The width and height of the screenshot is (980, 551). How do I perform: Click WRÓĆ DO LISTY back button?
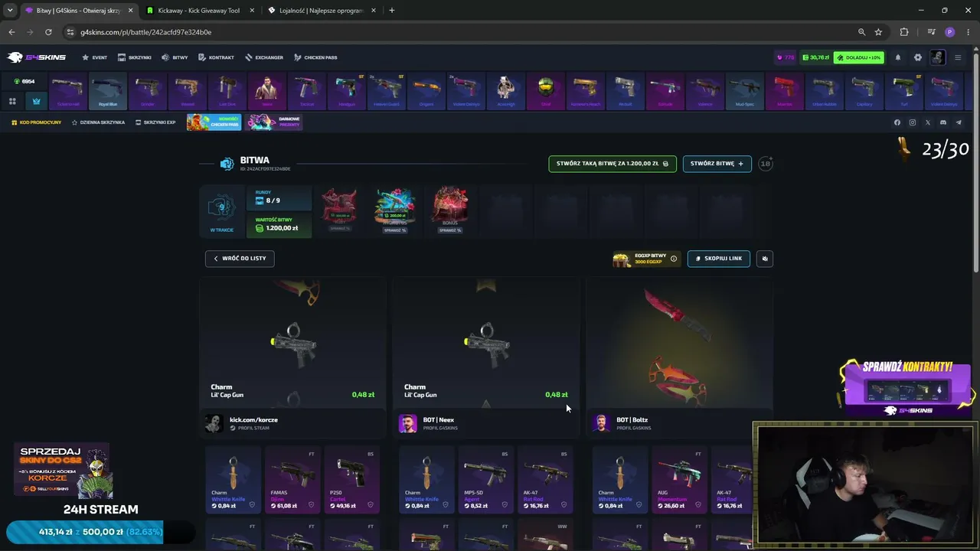(240, 259)
